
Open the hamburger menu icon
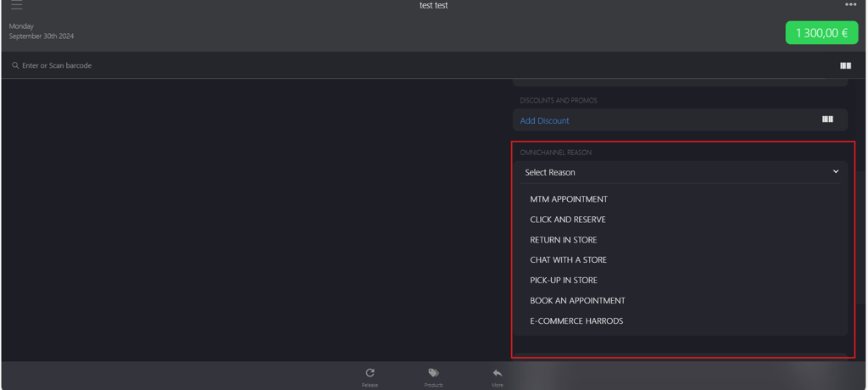tap(17, 6)
